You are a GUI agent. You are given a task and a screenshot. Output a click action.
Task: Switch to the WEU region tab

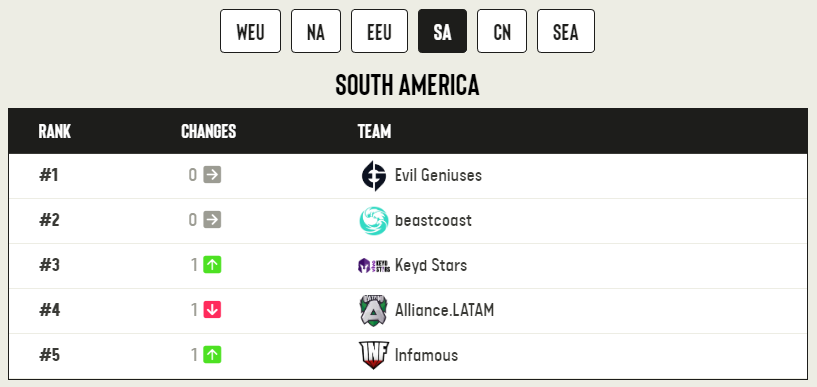[250, 31]
